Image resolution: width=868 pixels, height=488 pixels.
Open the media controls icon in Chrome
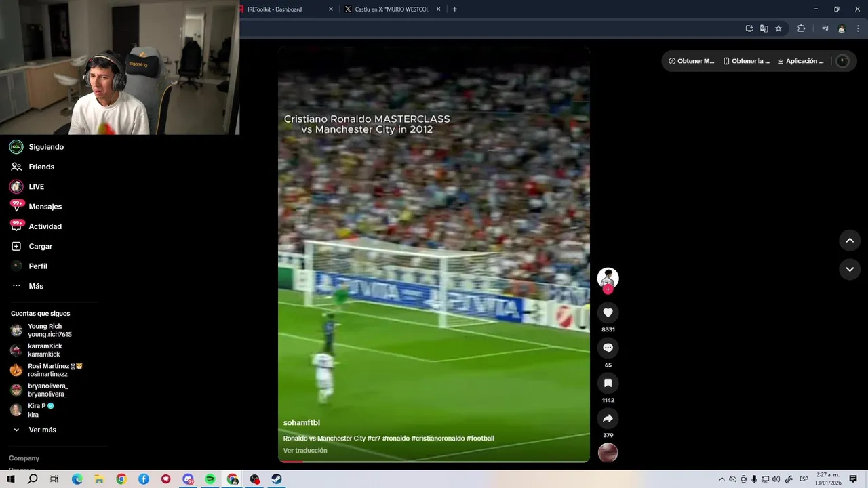pyautogui.click(x=825, y=28)
